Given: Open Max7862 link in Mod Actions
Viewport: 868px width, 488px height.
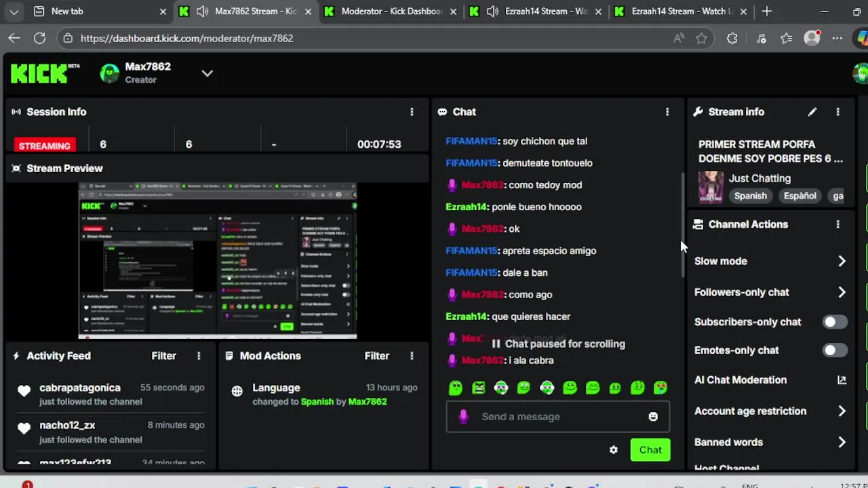Looking at the screenshot, I should [367, 402].
